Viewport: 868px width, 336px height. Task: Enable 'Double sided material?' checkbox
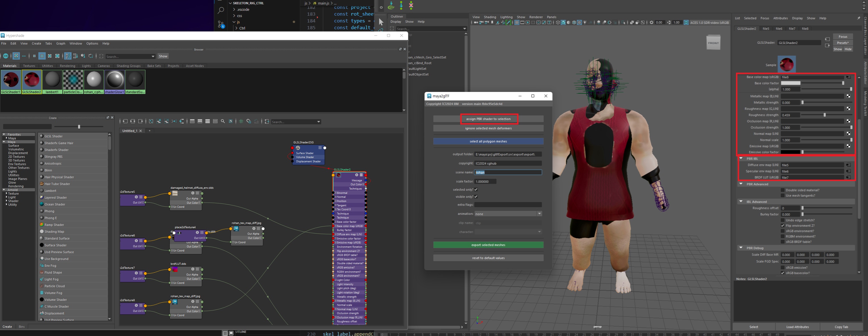tap(783, 190)
